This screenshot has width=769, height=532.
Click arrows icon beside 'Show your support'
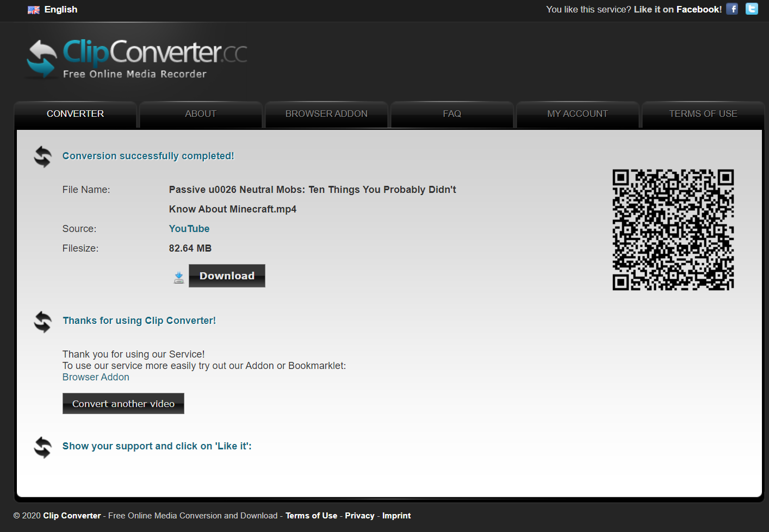43,447
